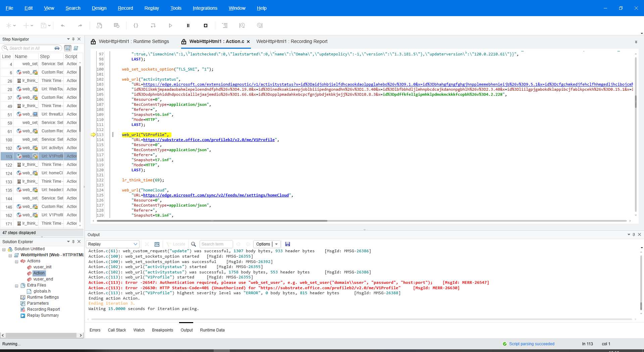Click the output view window icon next to Locate
This screenshot has width=644, height=352.
click(x=157, y=244)
